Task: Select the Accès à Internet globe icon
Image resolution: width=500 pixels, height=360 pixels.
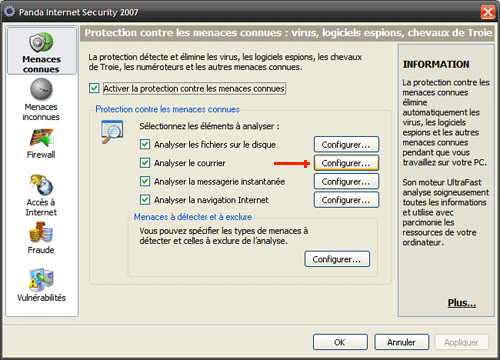Action: tap(41, 185)
